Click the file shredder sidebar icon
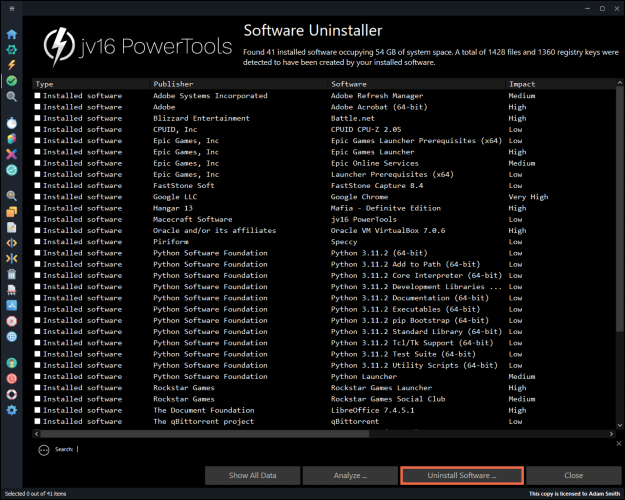625x500 pixels. tap(12, 290)
